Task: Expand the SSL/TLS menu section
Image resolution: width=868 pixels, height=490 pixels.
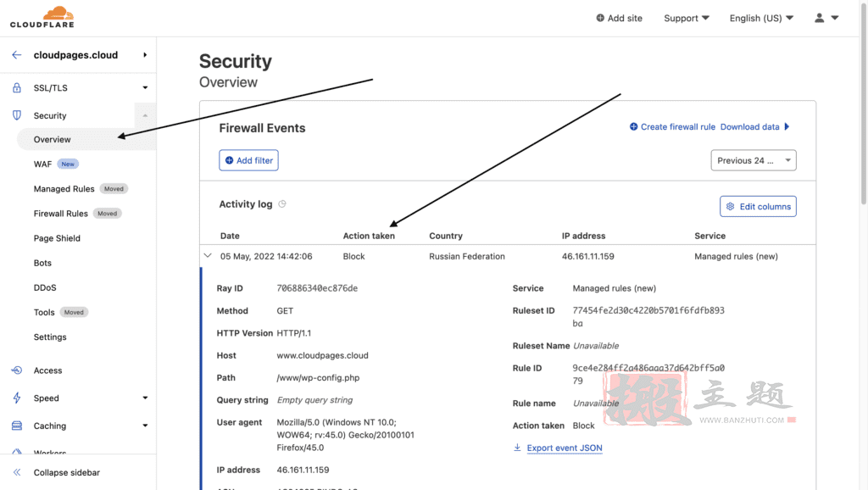Action: click(x=145, y=87)
